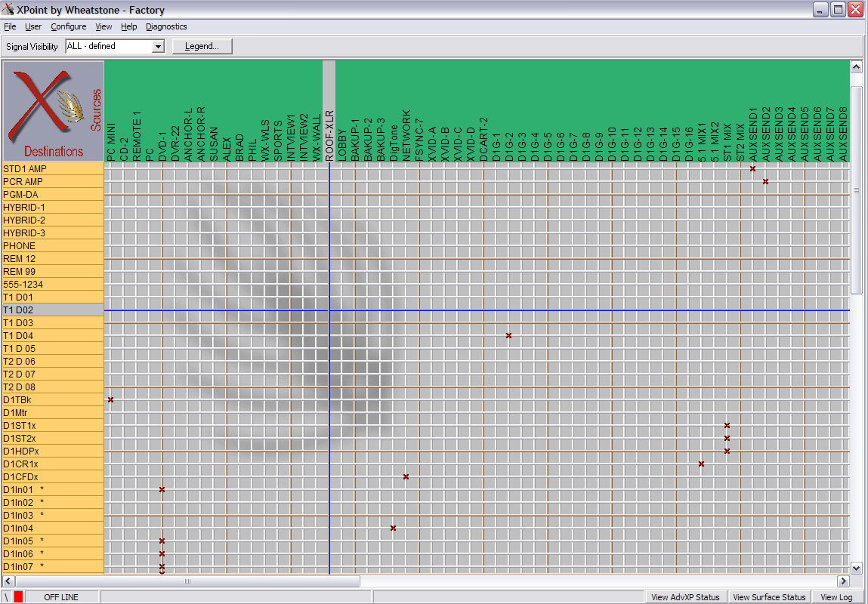
Task: Select the HYBRID-1 destination row label
Action: point(53,208)
